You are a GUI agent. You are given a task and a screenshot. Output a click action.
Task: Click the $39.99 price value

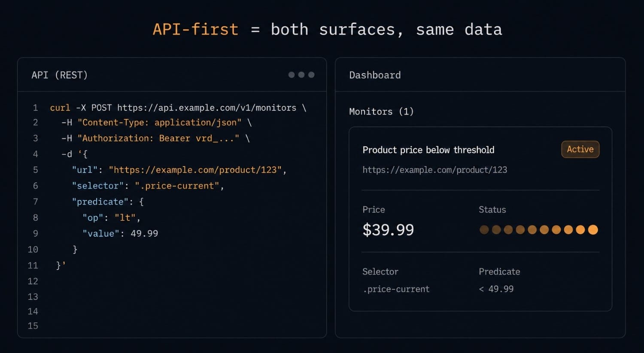tap(388, 230)
